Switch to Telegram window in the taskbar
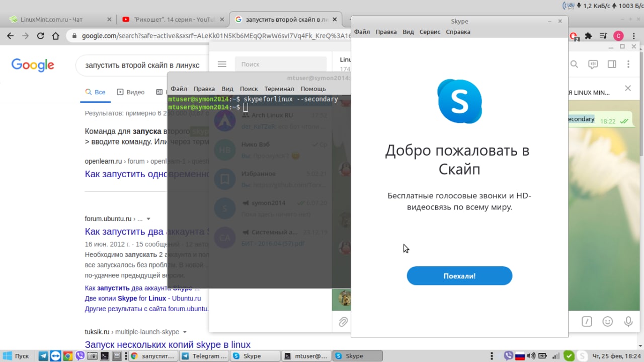This screenshot has width=644, height=362. (204, 356)
